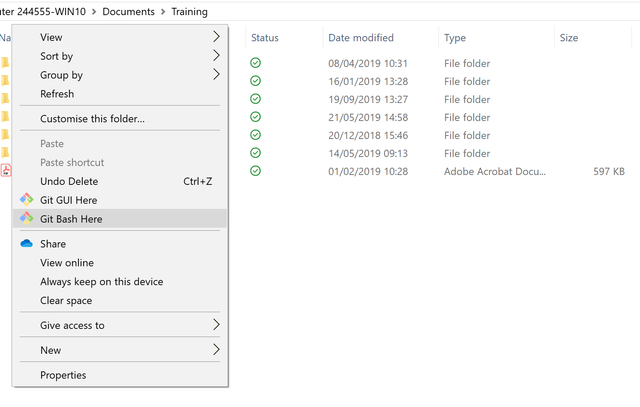The height and width of the screenshot is (407, 640).
Task: Expand the New submenu arrow
Action: pyautogui.click(x=216, y=350)
